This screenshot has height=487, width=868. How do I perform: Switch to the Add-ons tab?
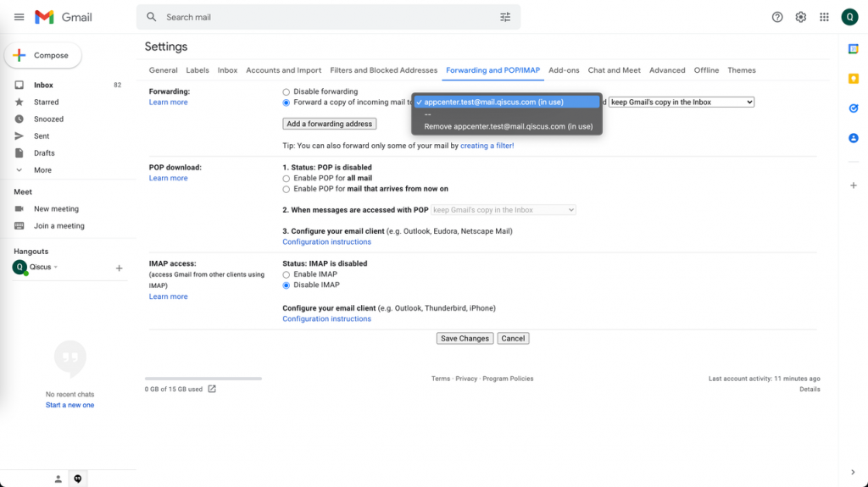point(564,70)
